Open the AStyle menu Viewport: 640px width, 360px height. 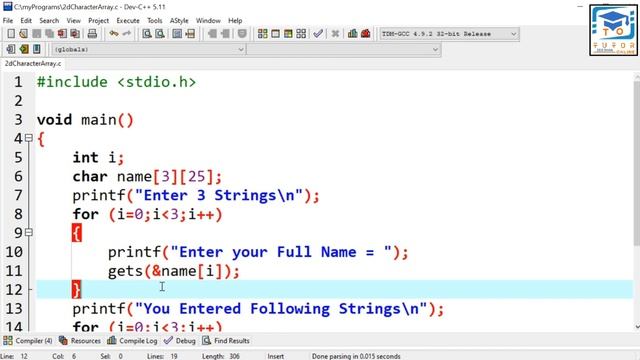coord(179,20)
